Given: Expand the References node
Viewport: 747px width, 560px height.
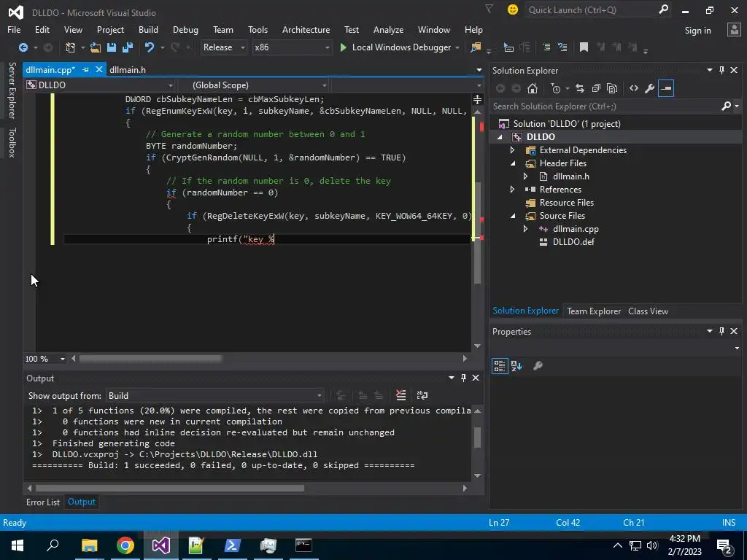Looking at the screenshot, I should pyautogui.click(x=513, y=190).
